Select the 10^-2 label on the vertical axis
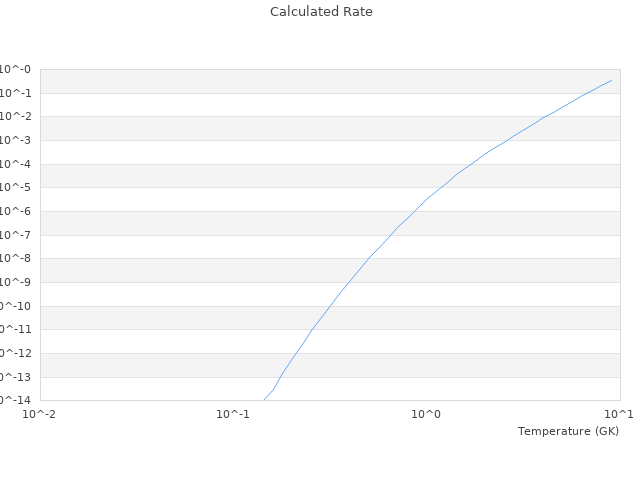The width and height of the screenshot is (640, 480). click(16, 117)
